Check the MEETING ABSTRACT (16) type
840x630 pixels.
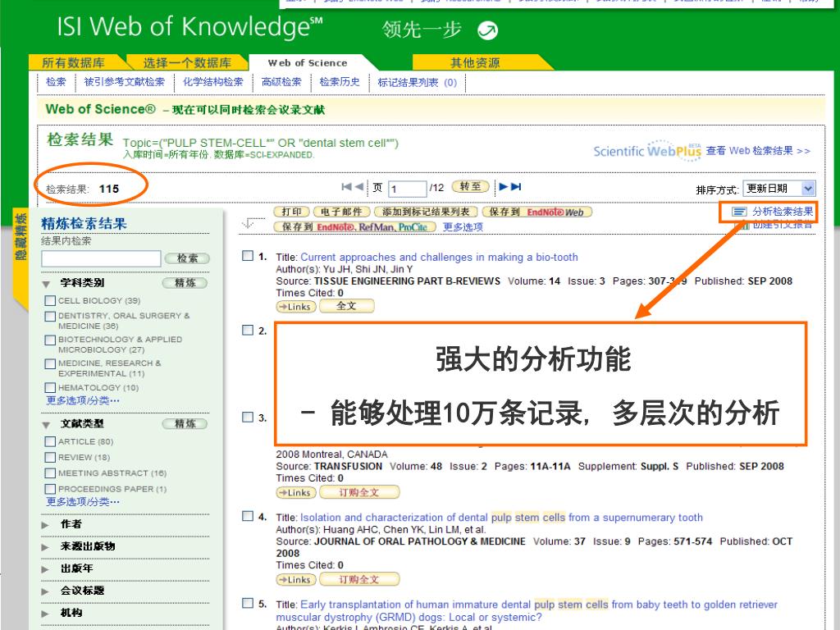point(50,473)
